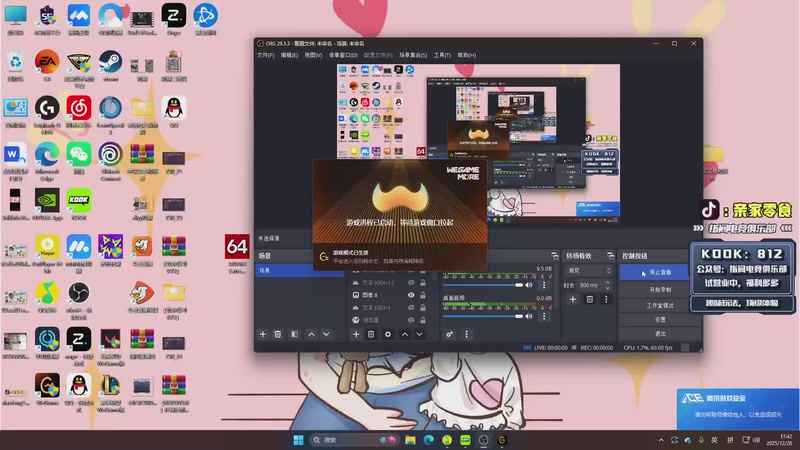Open Steam desktop shortcut
The height and width of the screenshot is (450, 800).
point(110,65)
